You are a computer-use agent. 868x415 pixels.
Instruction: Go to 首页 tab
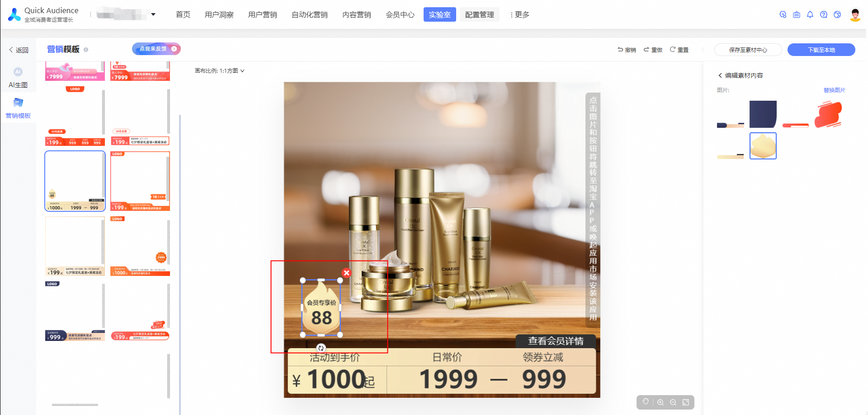point(183,14)
